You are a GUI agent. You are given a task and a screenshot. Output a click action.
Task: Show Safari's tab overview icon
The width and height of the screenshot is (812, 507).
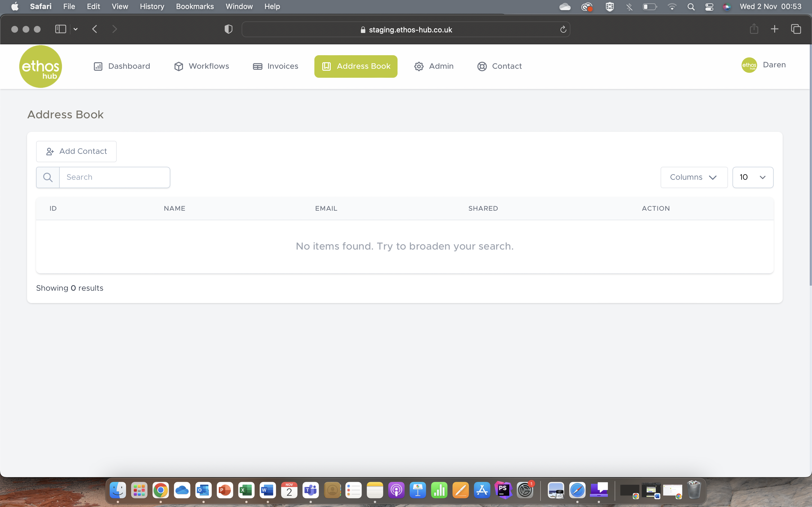coord(796,29)
